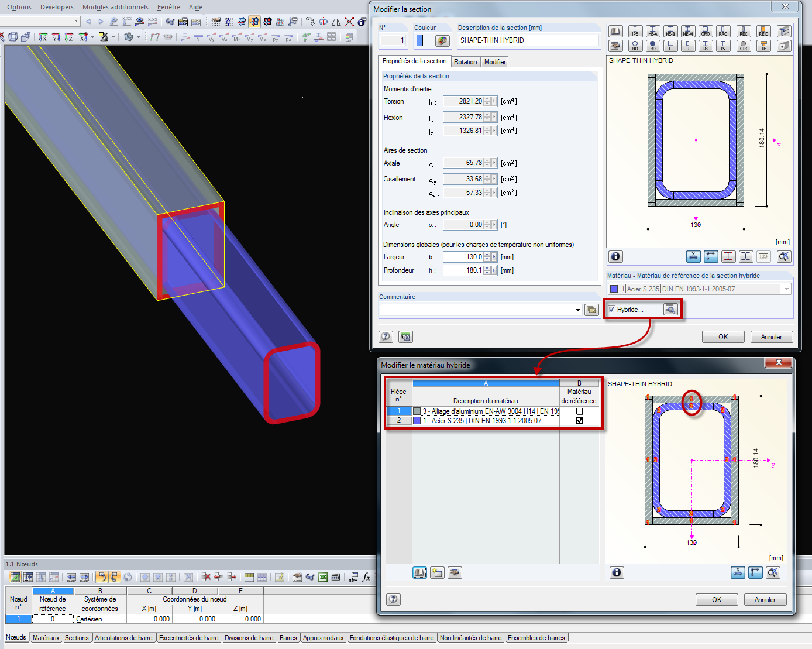Viewport: 812px width, 649px height.
Task: Open the Couleur swatch picker
Action: click(443, 40)
